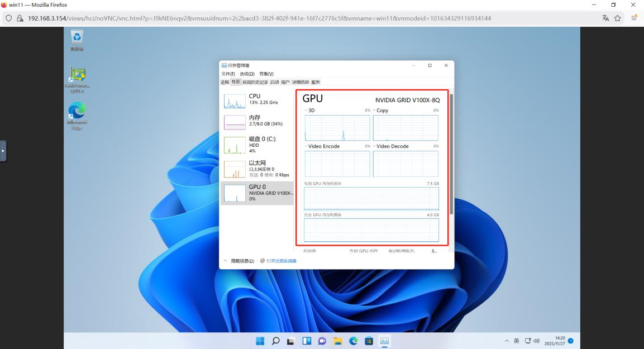Viewport: 644px width, 349px height.
Task: Click the taskbar Search icon
Action: click(275, 340)
